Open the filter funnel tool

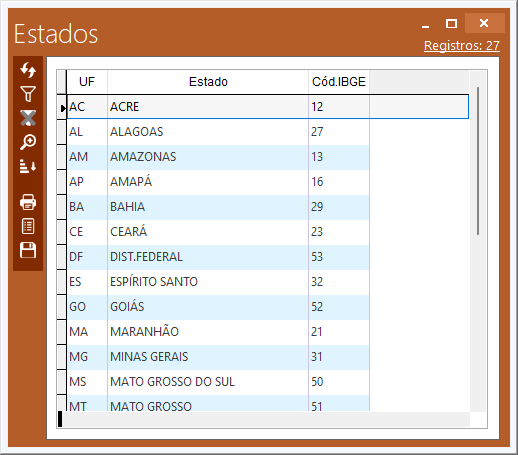[28, 94]
